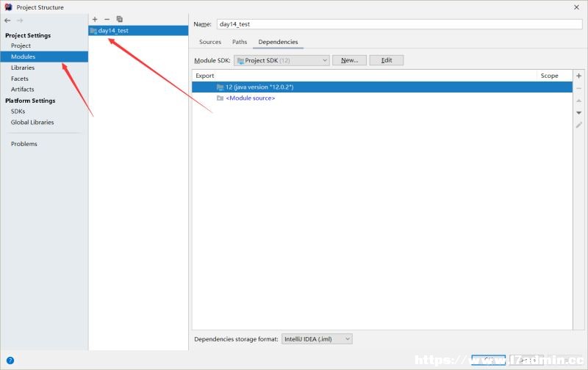Select day14_test module in list
This screenshot has height=370, width=588.
[138, 31]
